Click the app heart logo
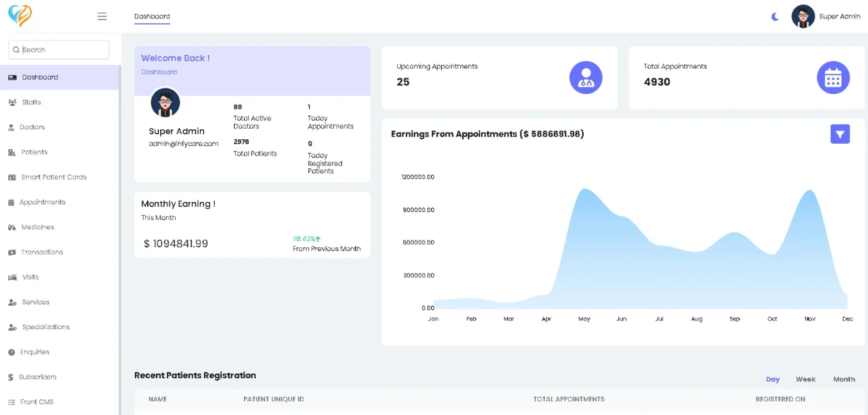868x415 pixels. pyautogui.click(x=20, y=16)
